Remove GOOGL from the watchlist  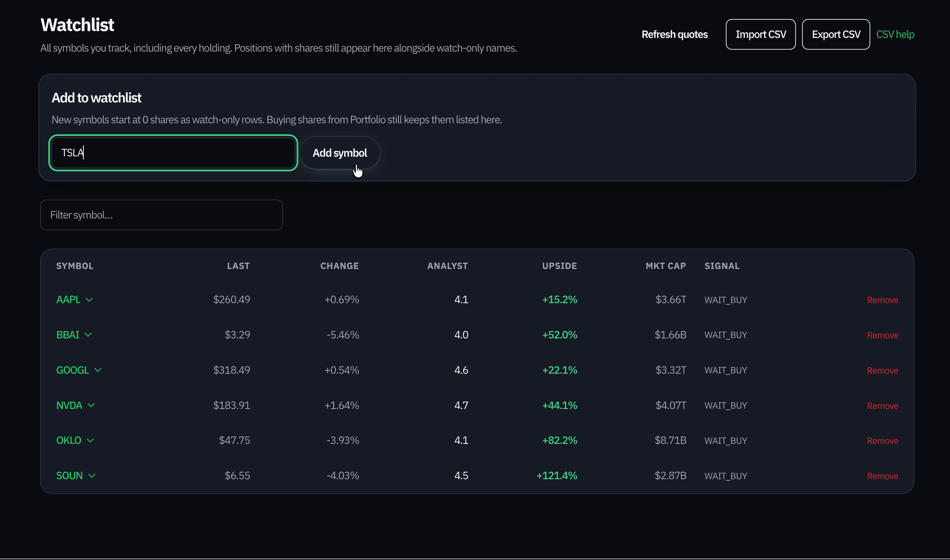882,371
